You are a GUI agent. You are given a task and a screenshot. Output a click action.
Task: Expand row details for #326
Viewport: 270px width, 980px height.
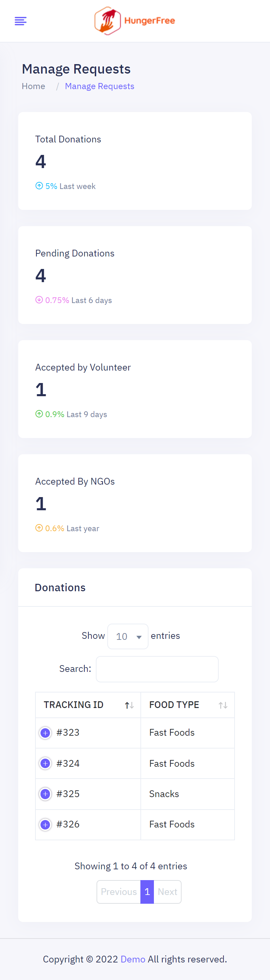45,824
